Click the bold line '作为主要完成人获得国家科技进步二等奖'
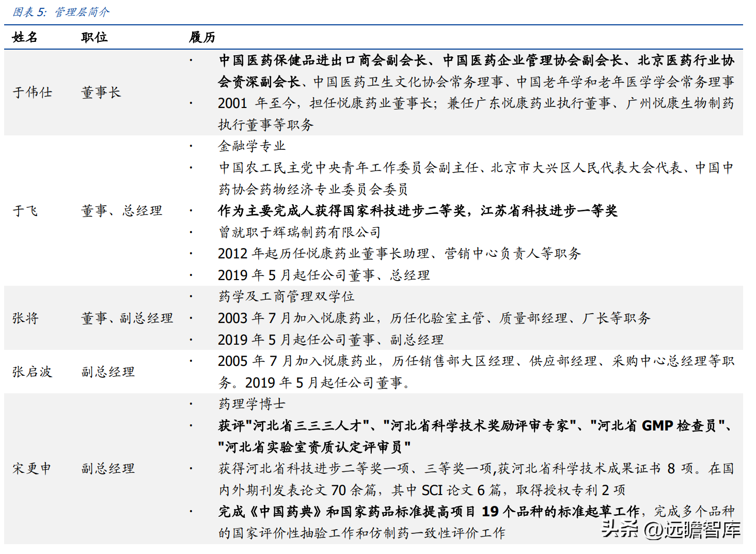 point(418,211)
